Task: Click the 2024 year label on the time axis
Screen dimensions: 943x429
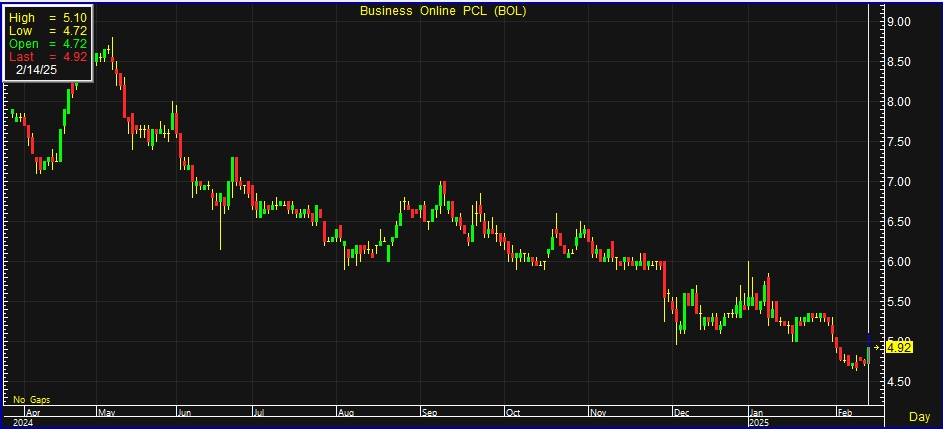Action: coord(20,422)
